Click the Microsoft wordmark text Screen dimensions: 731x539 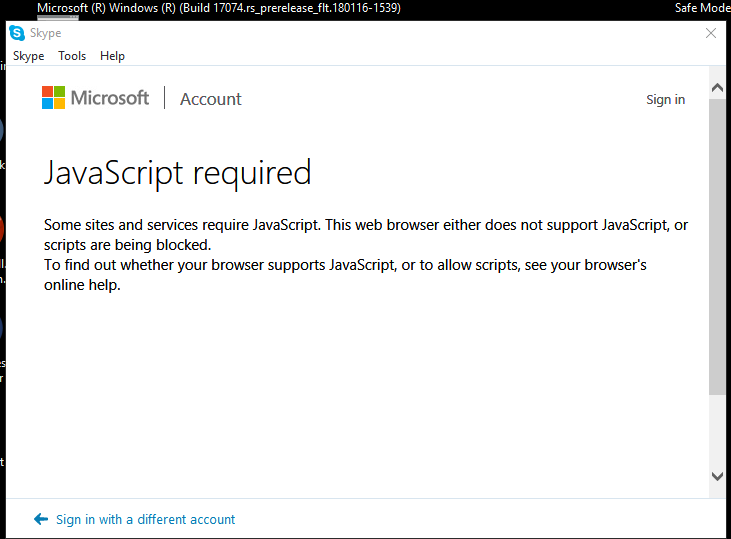(x=110, y=98)
